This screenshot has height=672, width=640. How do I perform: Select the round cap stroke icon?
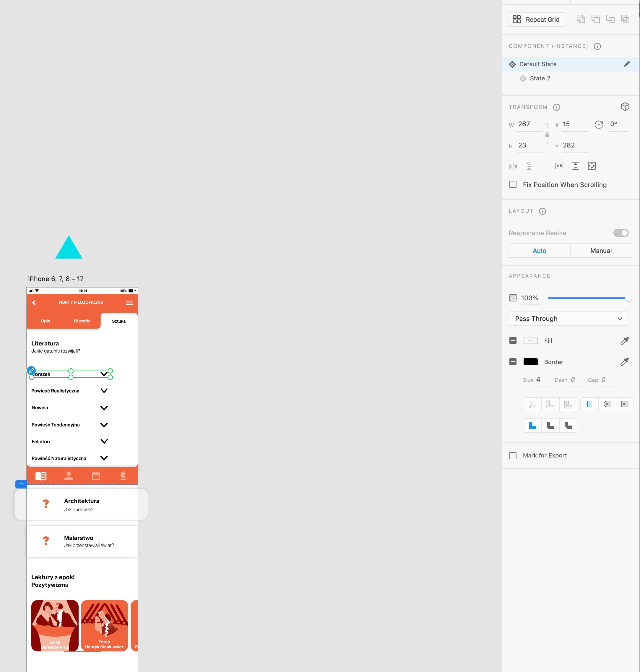pos(607,404)
